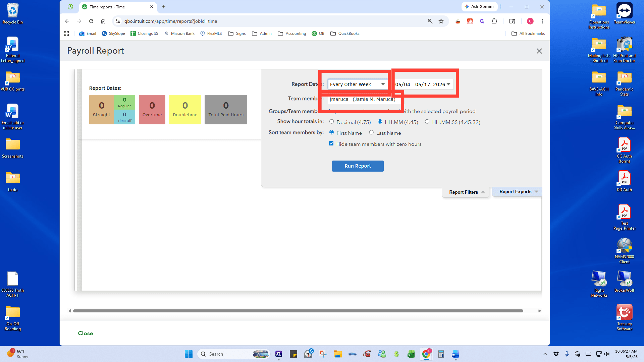Select HH:MM:SS (4:45:32) hour totals
Image resolution: width=644 pixels, height=362 pixels.
[427, 122]
